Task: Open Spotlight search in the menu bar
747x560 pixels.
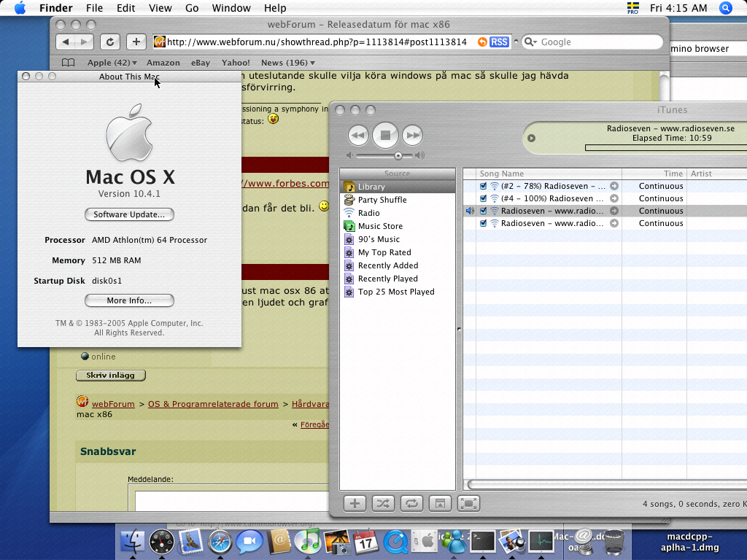Action: pos(726,8)
